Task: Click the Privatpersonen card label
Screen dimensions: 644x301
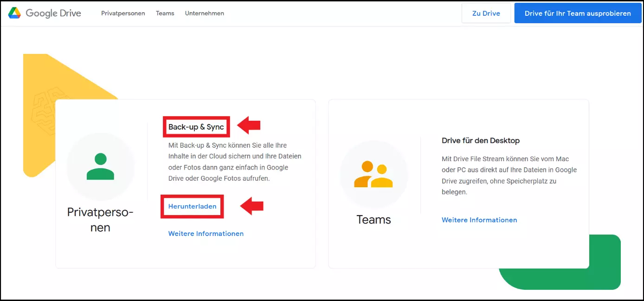Action: click(x=100, y=220)
